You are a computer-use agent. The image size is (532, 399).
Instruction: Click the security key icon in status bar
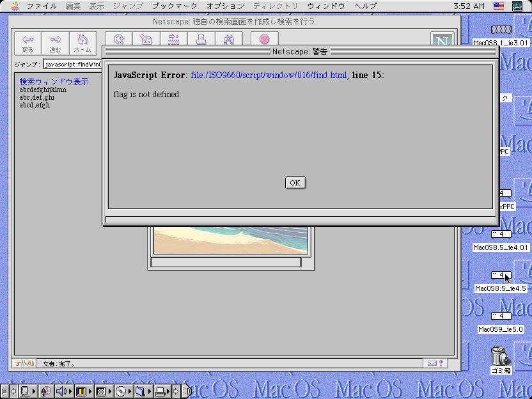pyautogui.click(x=24, y=363)
